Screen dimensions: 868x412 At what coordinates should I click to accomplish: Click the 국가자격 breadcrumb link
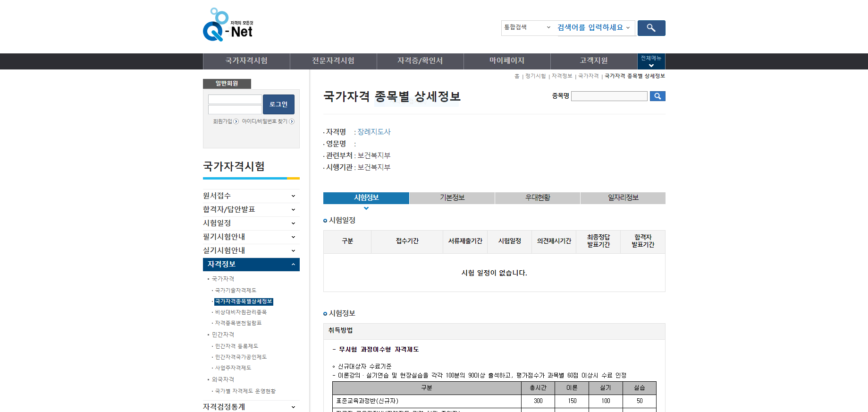(588, 76)
